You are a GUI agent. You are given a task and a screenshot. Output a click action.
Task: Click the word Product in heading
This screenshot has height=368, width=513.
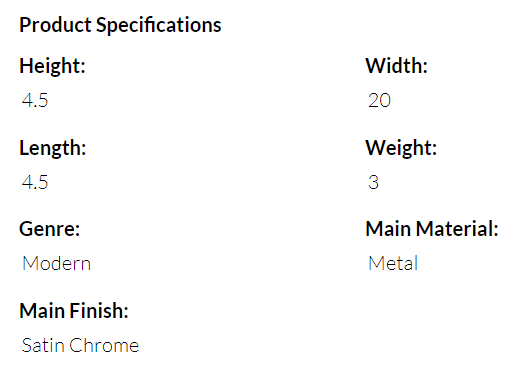55,25
